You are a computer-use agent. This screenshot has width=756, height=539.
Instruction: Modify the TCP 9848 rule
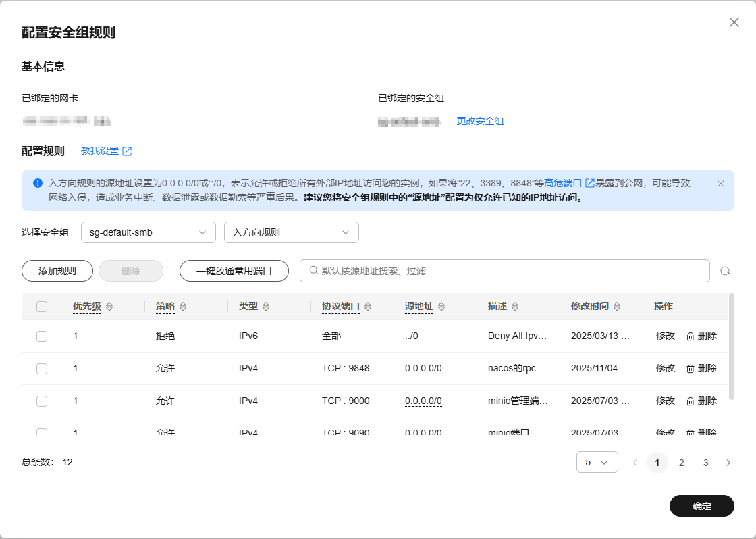click(666, 368)
